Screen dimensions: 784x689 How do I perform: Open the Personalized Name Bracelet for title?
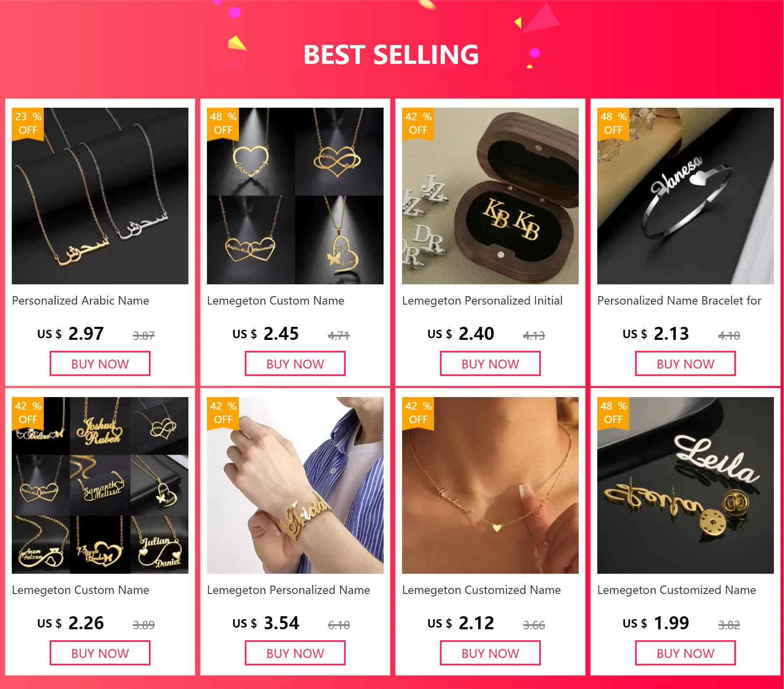tap(679, 301)
